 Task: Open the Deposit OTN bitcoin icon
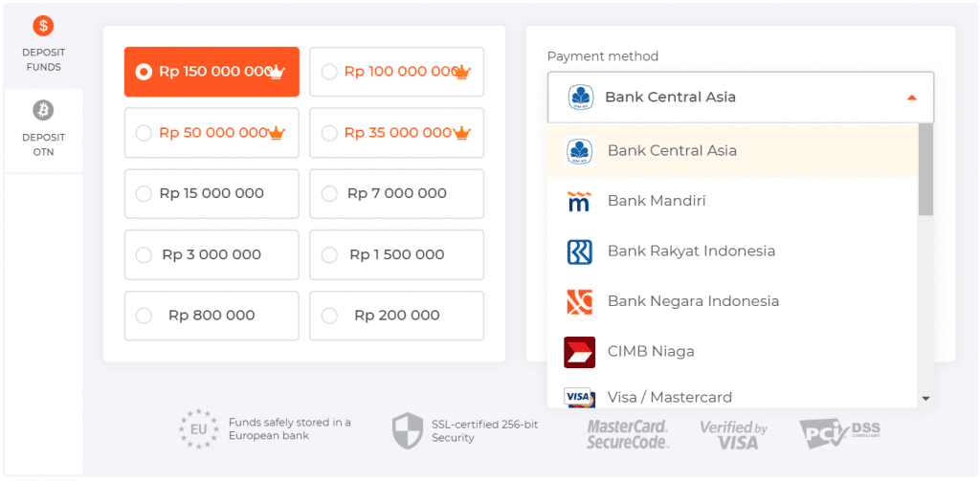pyautogui.click(x=43, y=111)
